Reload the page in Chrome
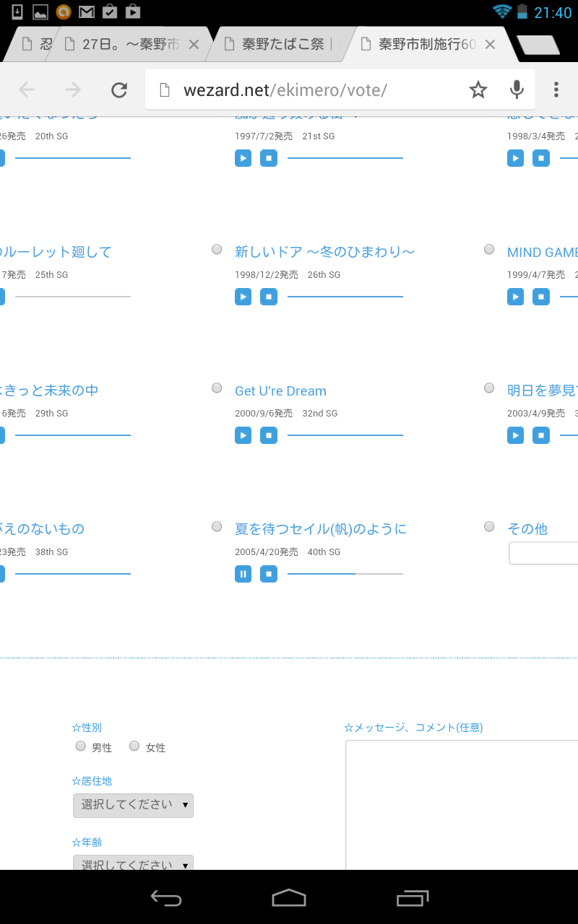 coord(119,90)
